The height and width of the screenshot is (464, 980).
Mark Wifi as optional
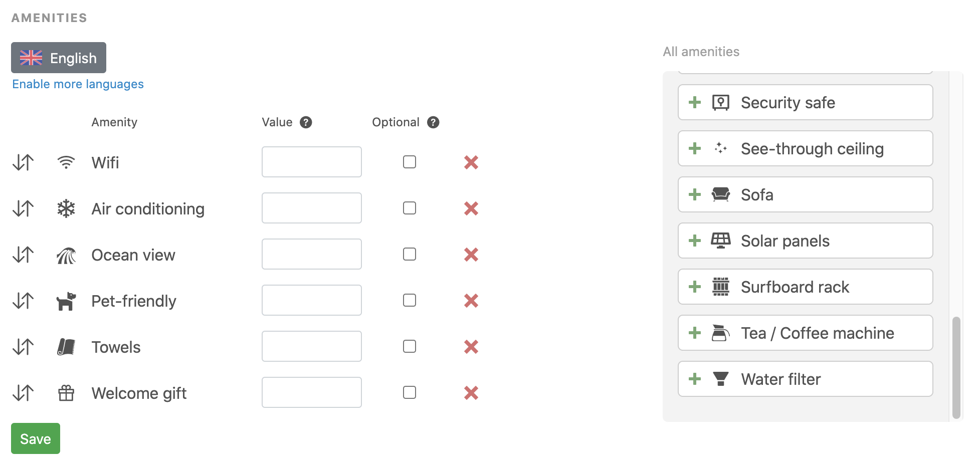click(x=410, y=162)
